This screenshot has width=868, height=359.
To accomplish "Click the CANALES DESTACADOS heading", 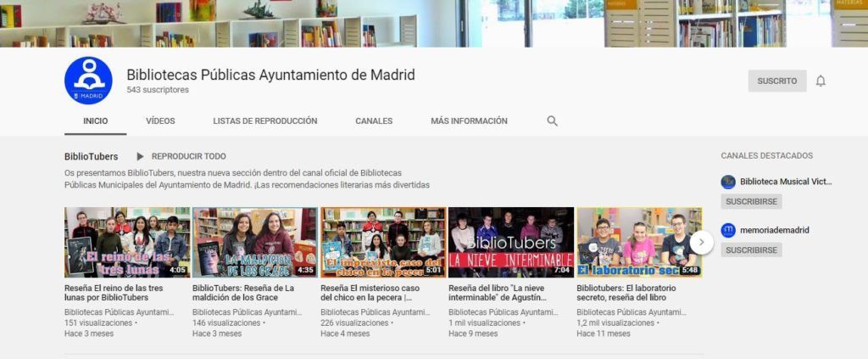I will (766, 156).
